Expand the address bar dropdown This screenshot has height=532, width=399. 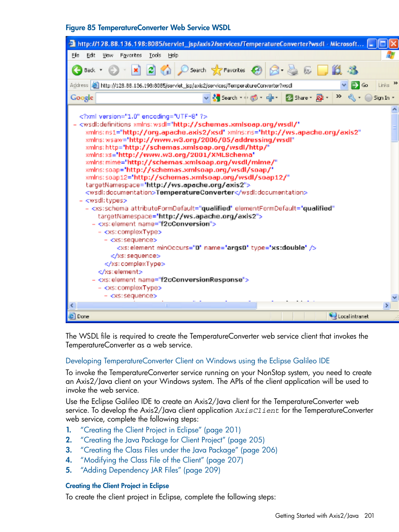coord(344,85)
